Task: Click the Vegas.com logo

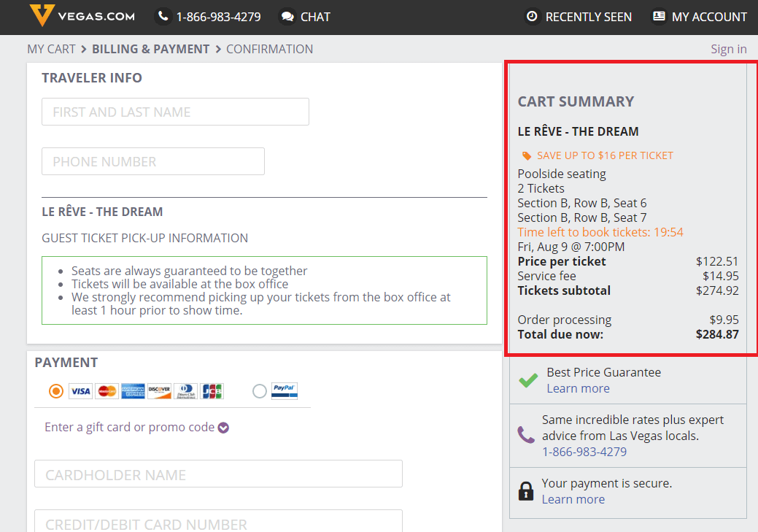Action: point(82,16)
